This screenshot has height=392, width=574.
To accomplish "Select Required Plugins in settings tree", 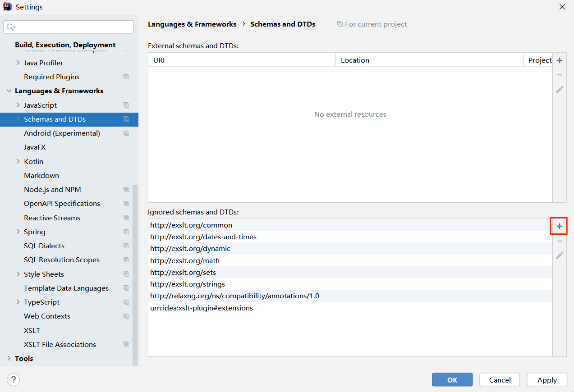I will point(51,77).
